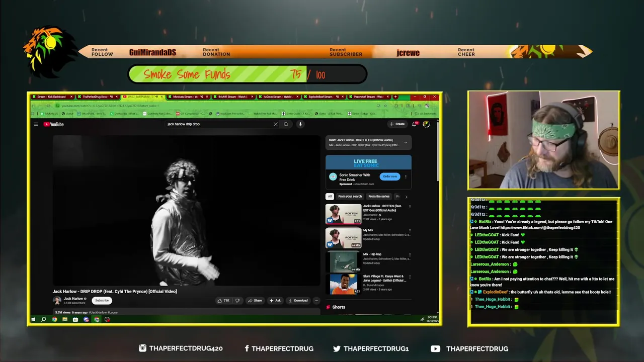Image resolution: width=644 pixels, height=362 pixels.
Task: Open the Jack Harlow - ROTTEN thumbnail
Action: (x=343, y=214)
